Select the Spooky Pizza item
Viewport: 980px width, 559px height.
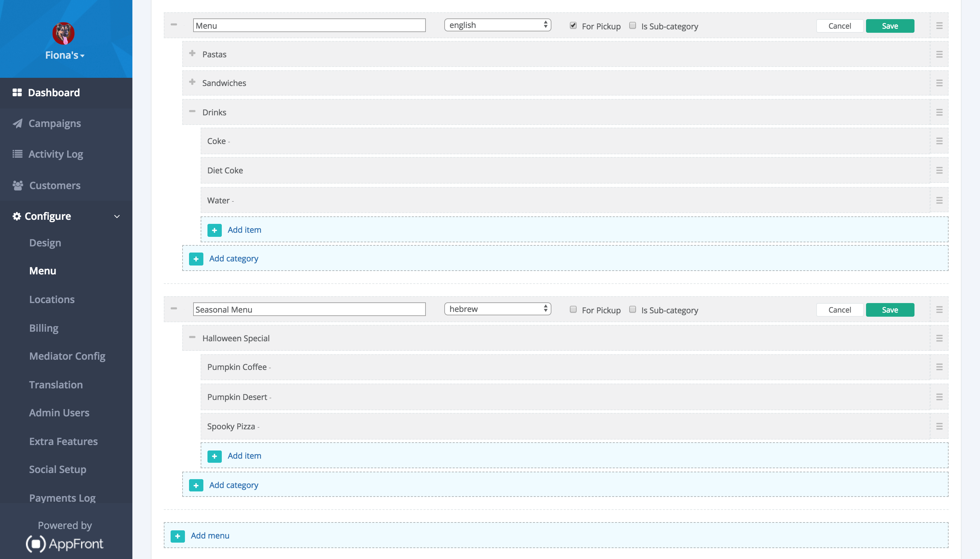565,426
